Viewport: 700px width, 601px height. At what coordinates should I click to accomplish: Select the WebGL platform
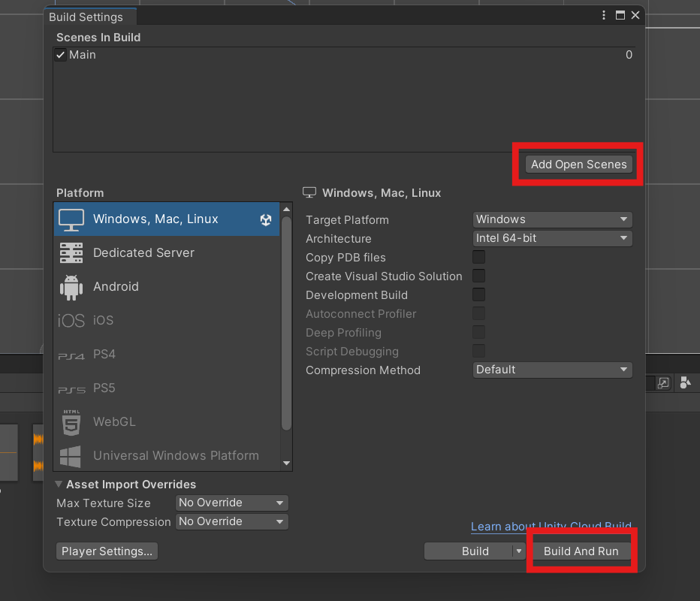[167, 422]
